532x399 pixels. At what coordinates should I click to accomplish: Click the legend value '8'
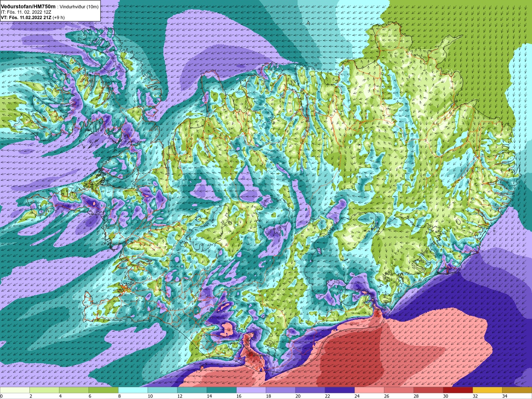click(x=120, y=396)
